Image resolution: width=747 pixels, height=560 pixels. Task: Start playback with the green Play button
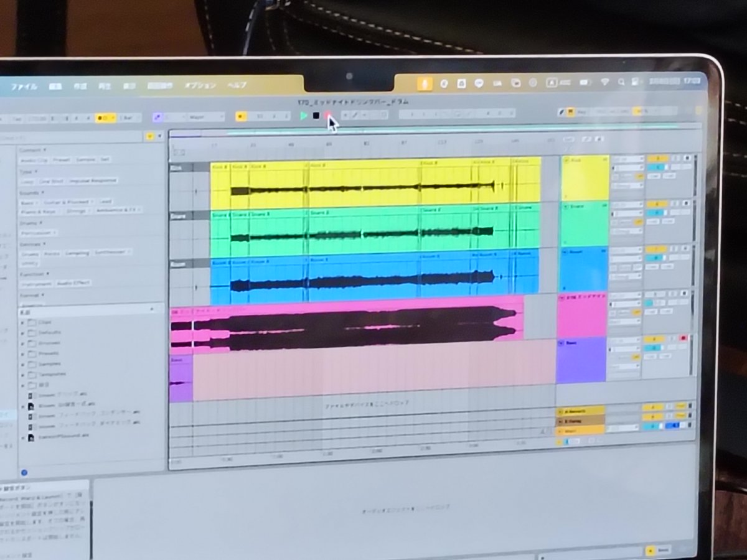(x=303, y=116)
